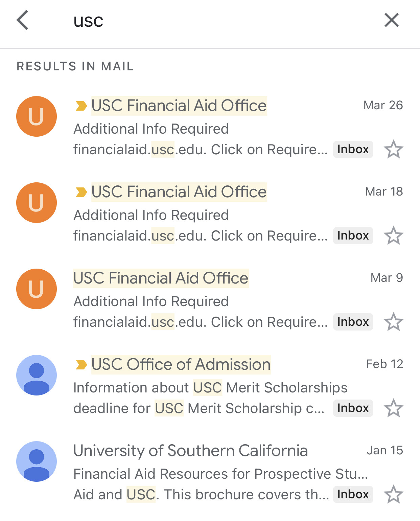The image size is (420, 521).
Task: Click yellow importance marker on Mar 18 email
Action: pyautogui.click(x=81, y=192)
